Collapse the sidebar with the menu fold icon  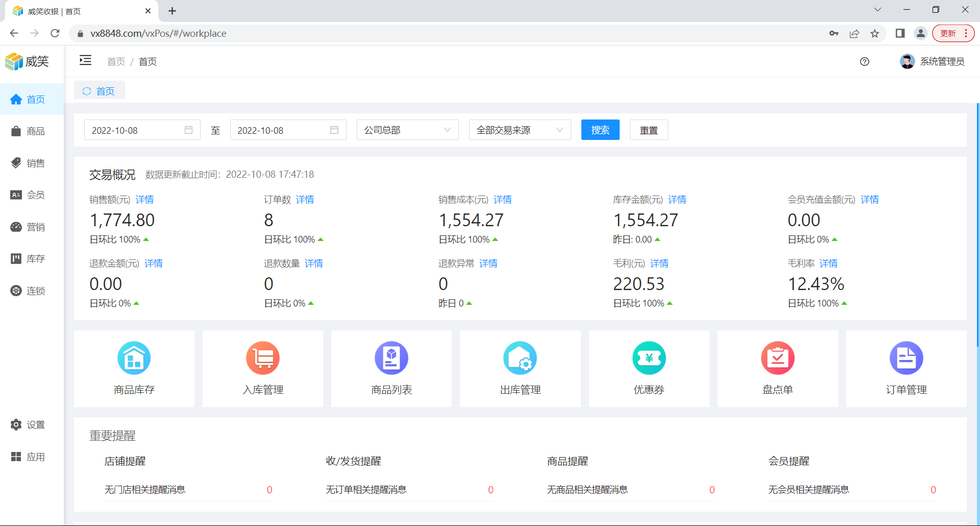[85, 61]
